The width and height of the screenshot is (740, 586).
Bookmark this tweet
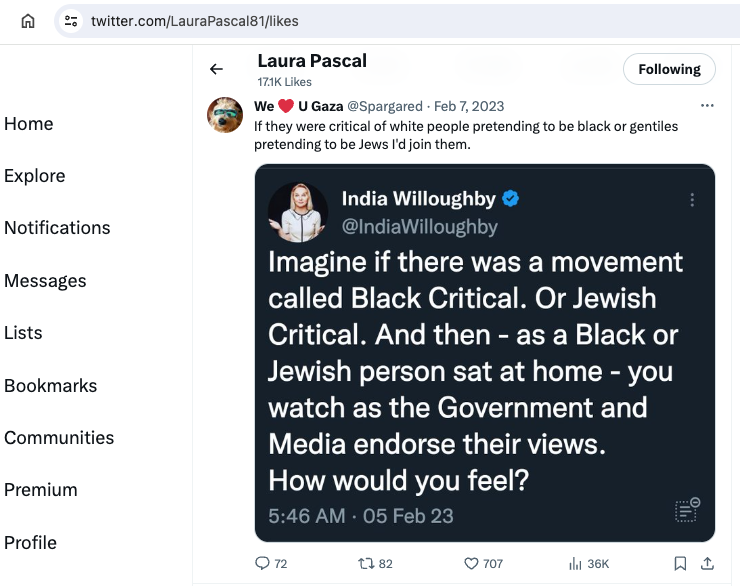click(680, 563)
